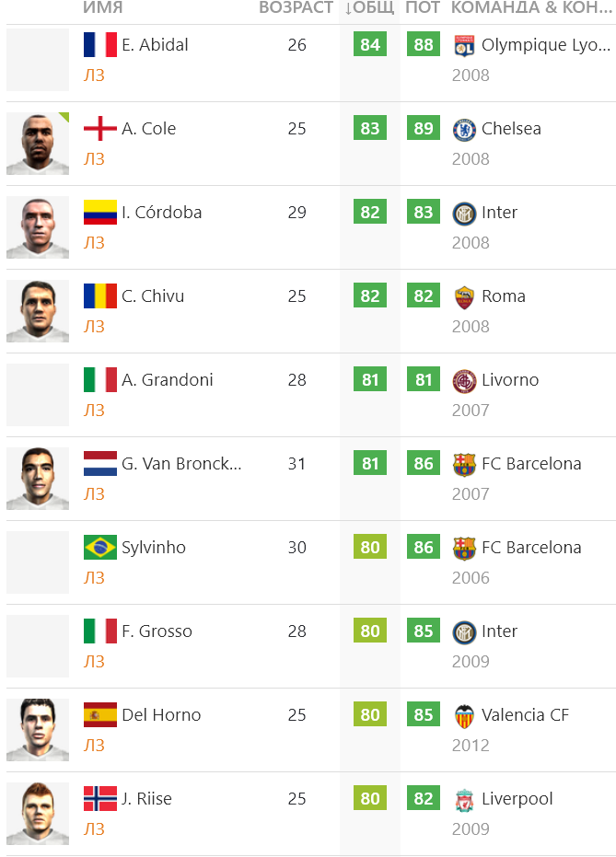The image size is (616, 857).
Task: Open E. Abidal player link
Action: pyautogui.click(x=155, y=45)
